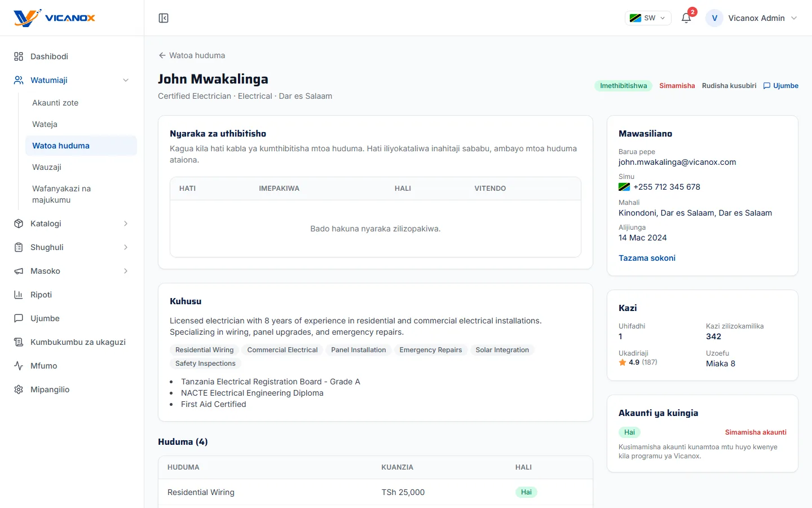Click the V user avatar
The image size is (812, 508).
(x=714, y=18)
